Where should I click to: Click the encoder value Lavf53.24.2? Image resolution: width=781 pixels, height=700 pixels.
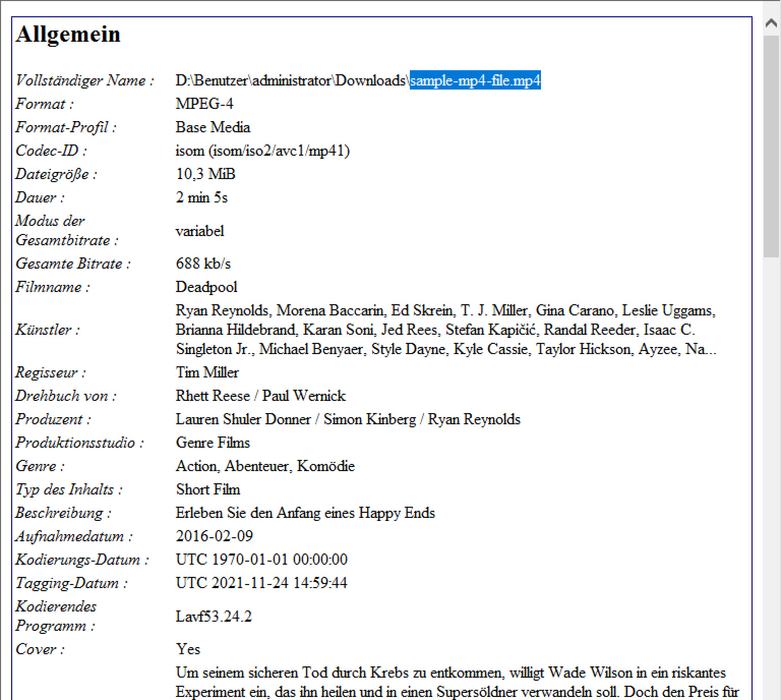[x=214, y=617]
